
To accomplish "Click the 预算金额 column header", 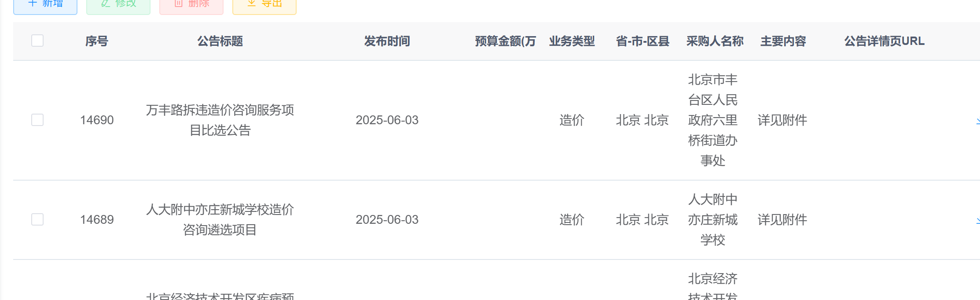I will click(505, 41).
